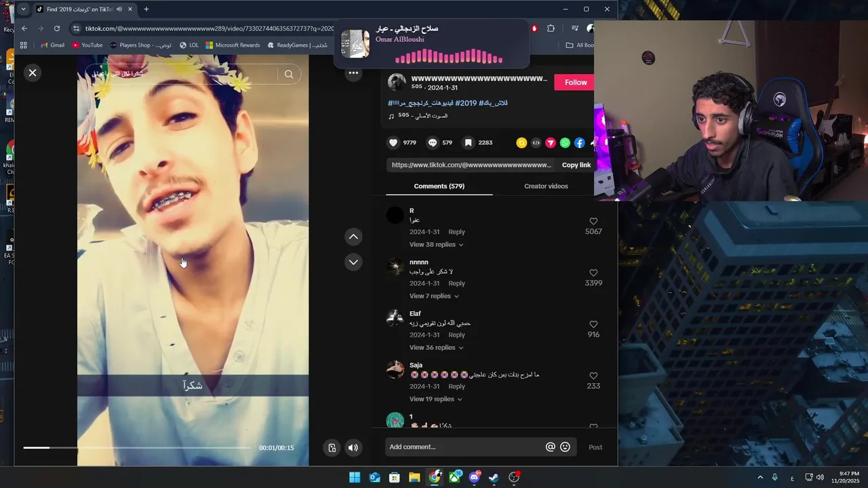Like the video with the heart icon

point(393,142)
